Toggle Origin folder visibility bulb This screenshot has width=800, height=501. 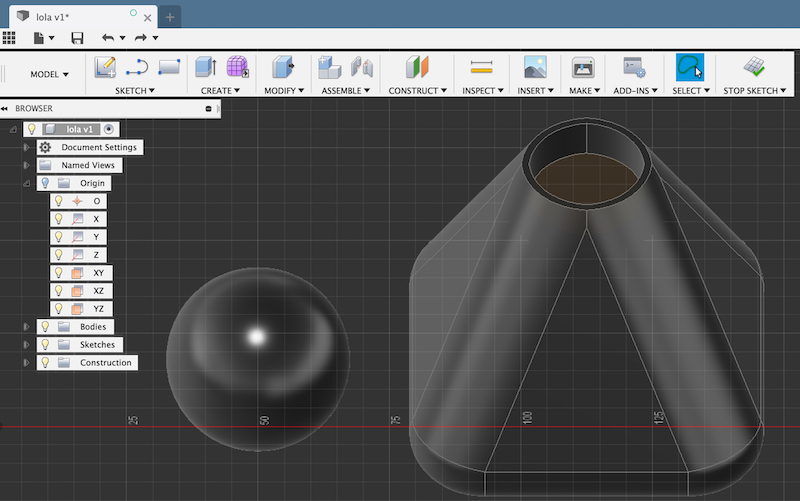(x=45, y=183)
